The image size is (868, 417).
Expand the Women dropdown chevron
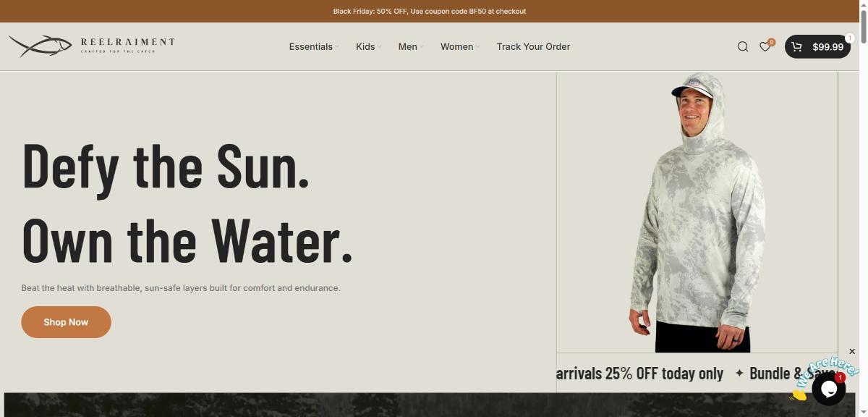(x=477, y=47)
